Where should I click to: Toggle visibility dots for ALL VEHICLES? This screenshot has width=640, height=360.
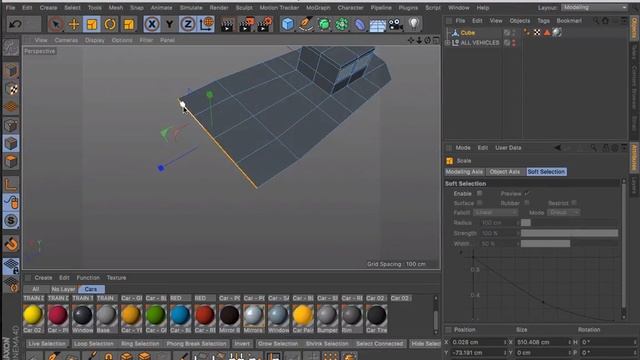(513, 42)
